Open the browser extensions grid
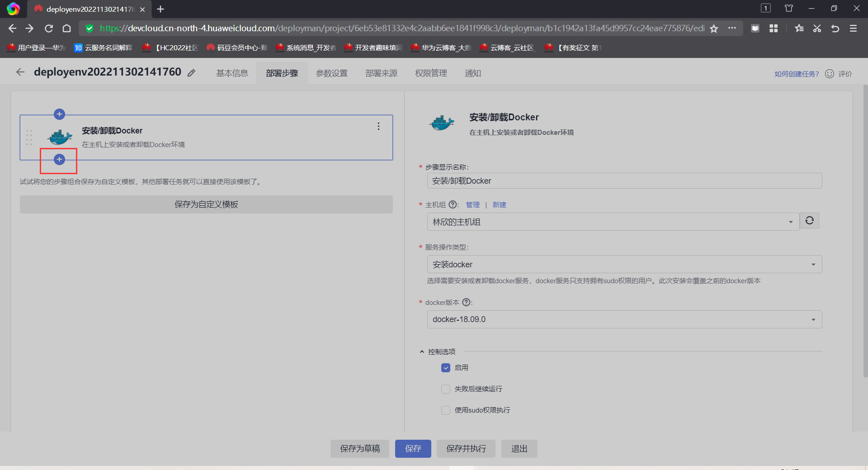 coord(774,28)
